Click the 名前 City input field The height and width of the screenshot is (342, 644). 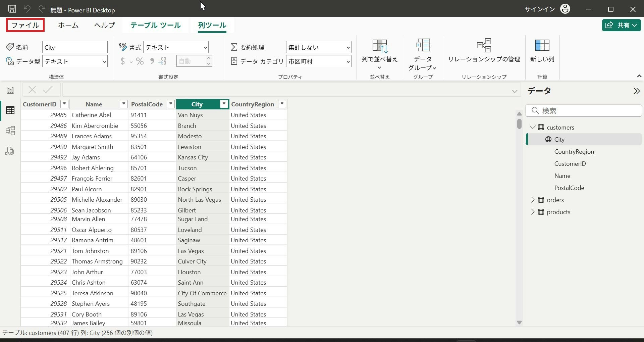[75, 47]
